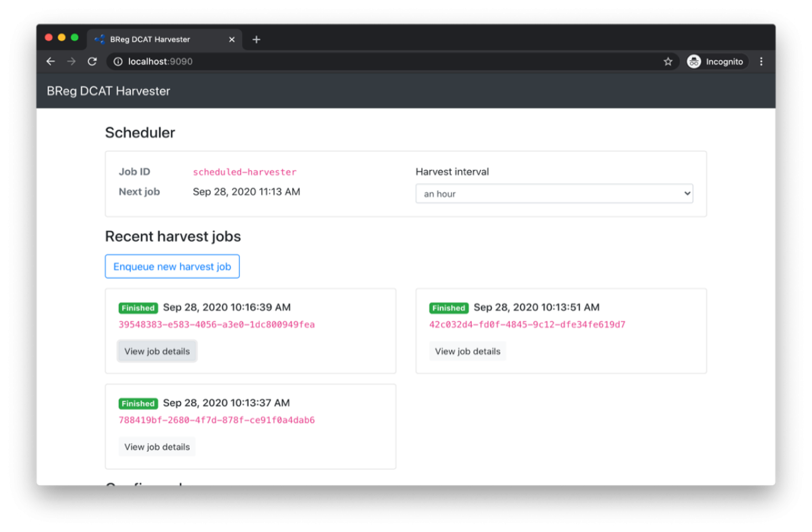
Task: Click the site info icon in address bar
Action: click(118, 61)
